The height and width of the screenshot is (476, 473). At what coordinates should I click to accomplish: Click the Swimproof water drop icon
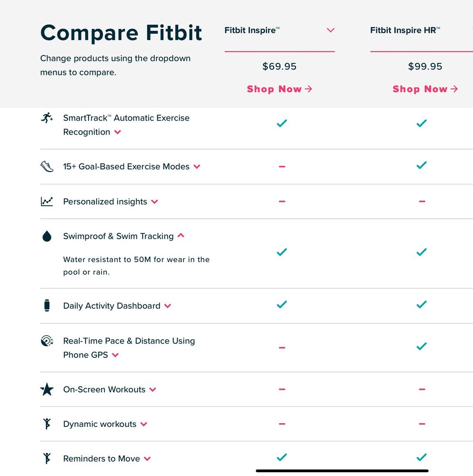pyautogui.click(x=47, y=236)
